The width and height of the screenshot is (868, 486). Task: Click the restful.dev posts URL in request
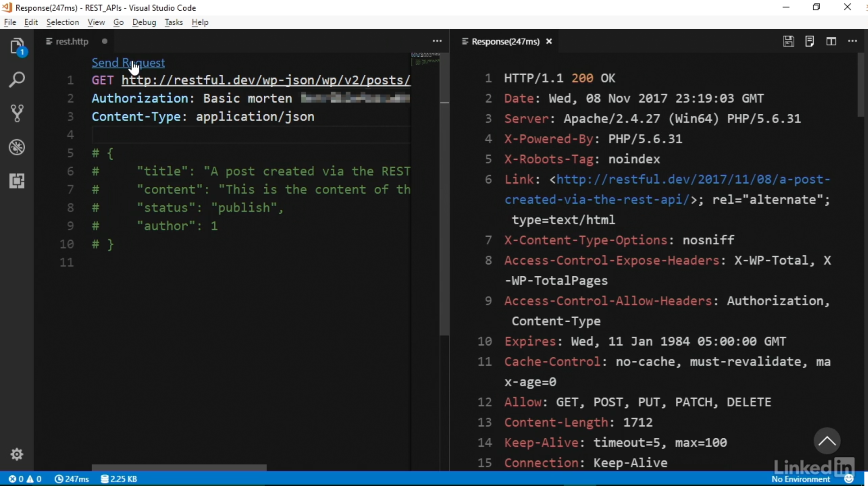(266, 80)
